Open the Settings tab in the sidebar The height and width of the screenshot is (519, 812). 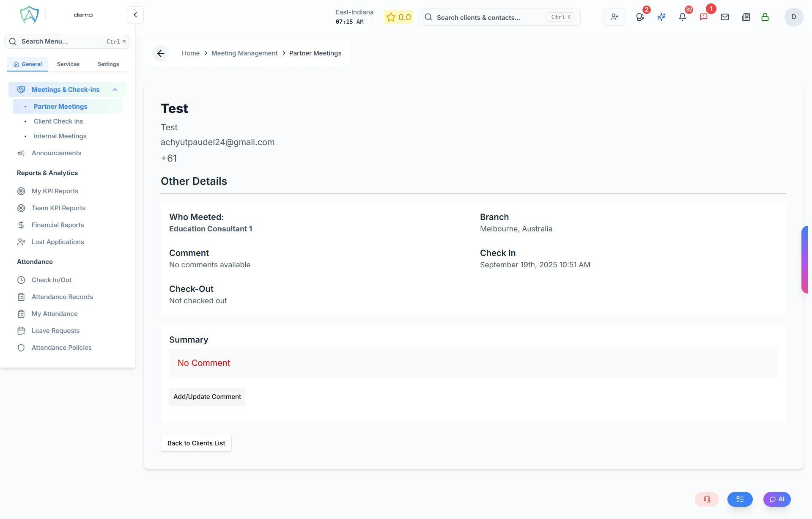108,64
